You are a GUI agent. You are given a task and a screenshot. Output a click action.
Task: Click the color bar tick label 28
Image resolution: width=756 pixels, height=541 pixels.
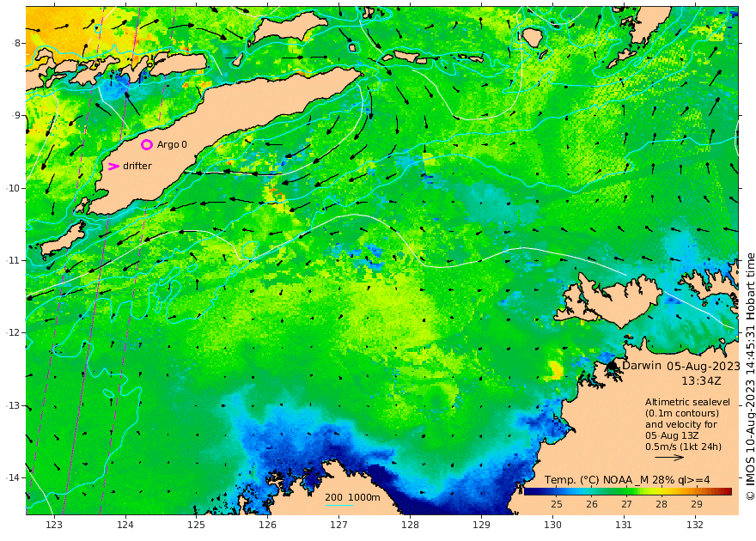(661, 504)
